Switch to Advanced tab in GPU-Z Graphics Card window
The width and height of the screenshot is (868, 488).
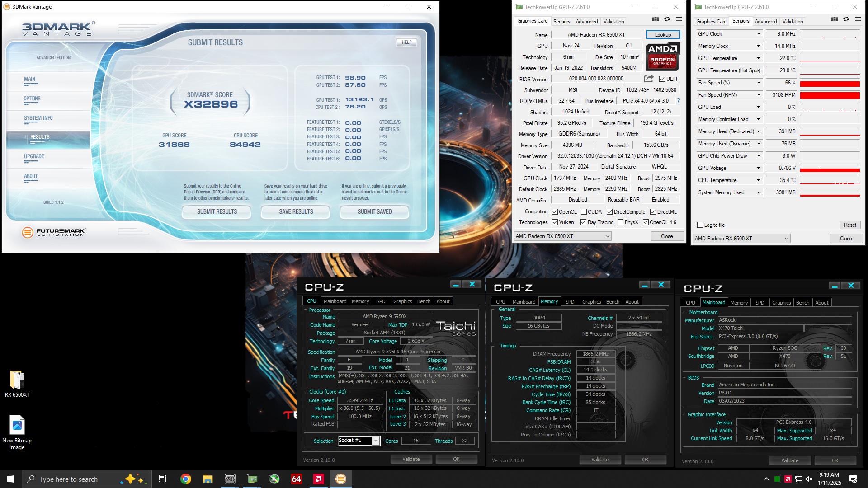tap(587, 21)
